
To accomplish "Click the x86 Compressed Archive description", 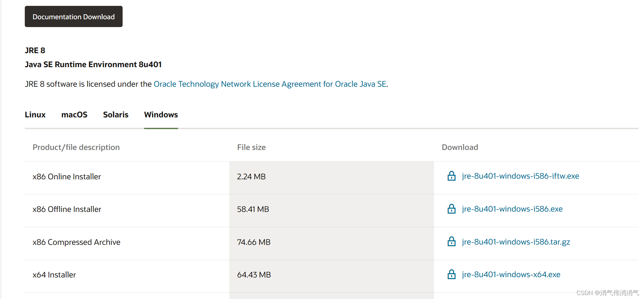I will 77,242.
